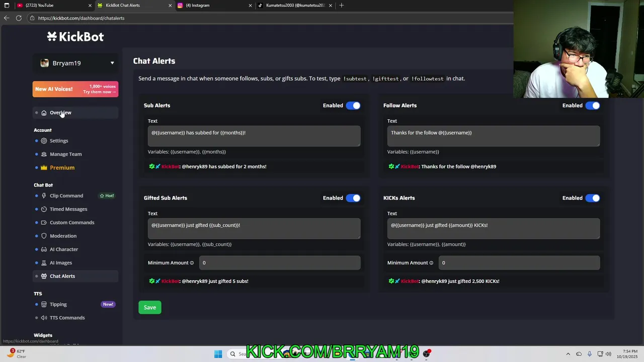This screenshot has height=362, width=644.
Task: Click the tab actions icon at top-left
Action: click(7, 6)
